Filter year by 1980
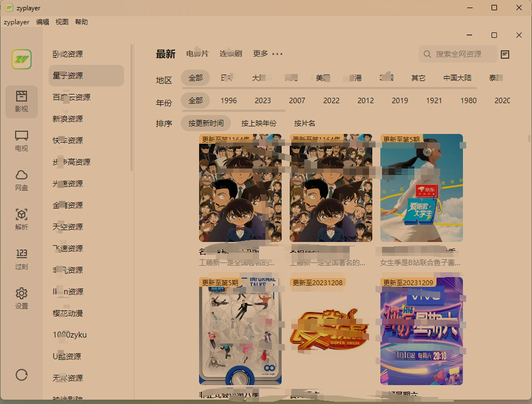The height and width of the screenshot is (404, 532). pyautogui.click(x=468, y=100)
